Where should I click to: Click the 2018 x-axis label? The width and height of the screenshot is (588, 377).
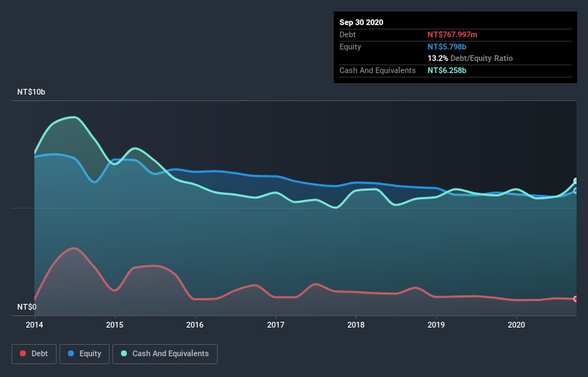(356, 325)
